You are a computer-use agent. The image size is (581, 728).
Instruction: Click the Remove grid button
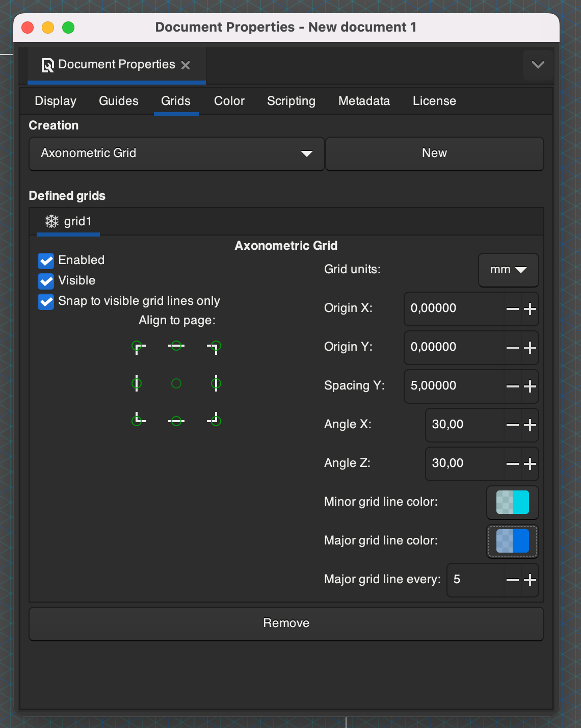(x=286, y=623)
